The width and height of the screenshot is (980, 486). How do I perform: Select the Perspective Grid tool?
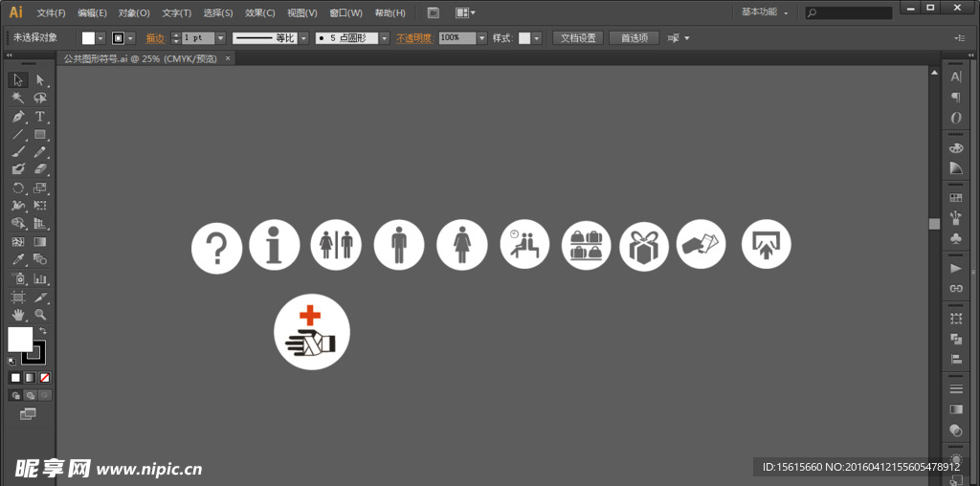pyautogui.click(x=40, y=223)
